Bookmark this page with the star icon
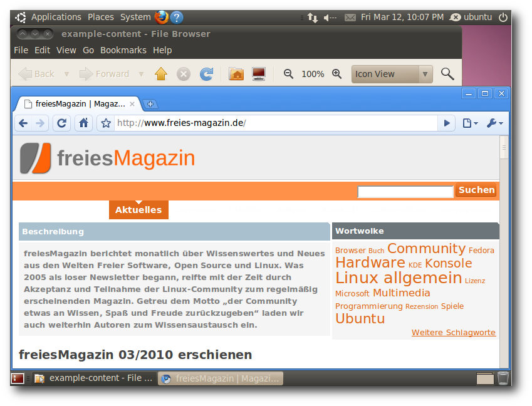This screenshot has height=406, width=532. click(106, 123)
